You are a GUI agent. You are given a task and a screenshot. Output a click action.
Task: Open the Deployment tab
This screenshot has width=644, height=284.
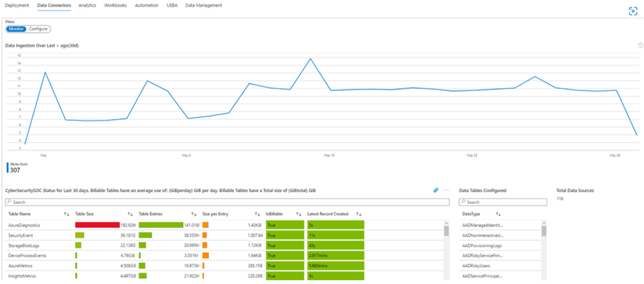[17, 5]
